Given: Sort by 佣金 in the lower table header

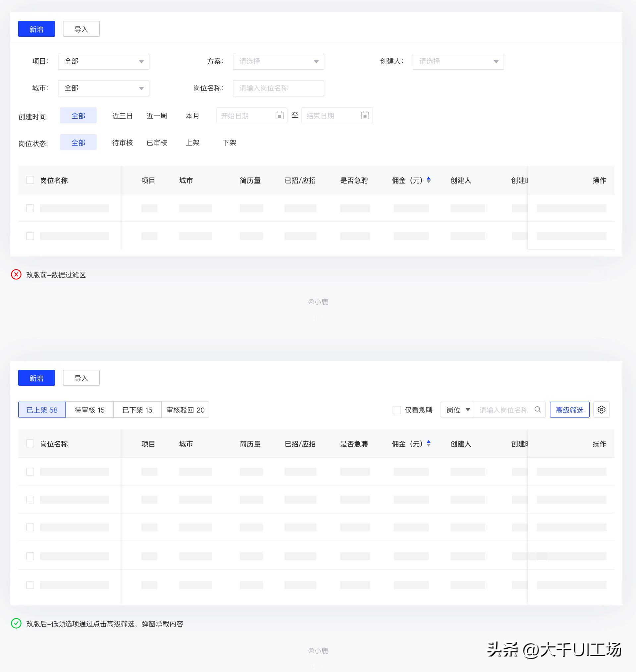Looking at the screenshot, I should click(x=429, y=443).
